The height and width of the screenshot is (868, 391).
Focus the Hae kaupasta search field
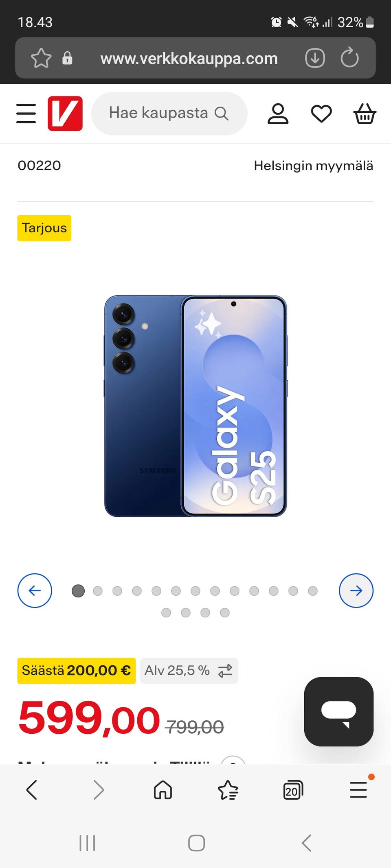pyautogui.click(x=169, y=113)
